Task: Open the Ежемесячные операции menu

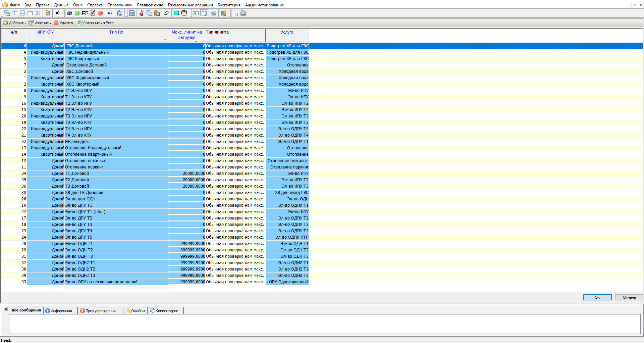Action: pos(191,5)
